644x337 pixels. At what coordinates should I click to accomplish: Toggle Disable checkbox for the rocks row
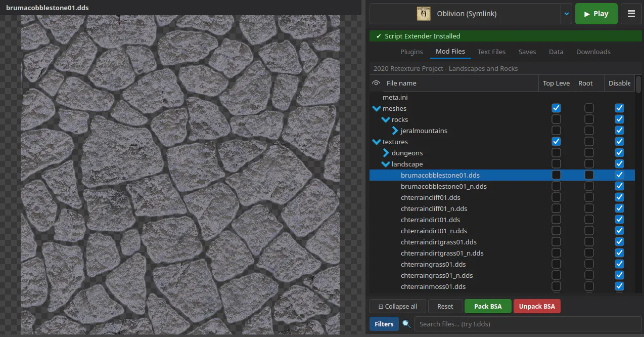[x=619, y=119]
